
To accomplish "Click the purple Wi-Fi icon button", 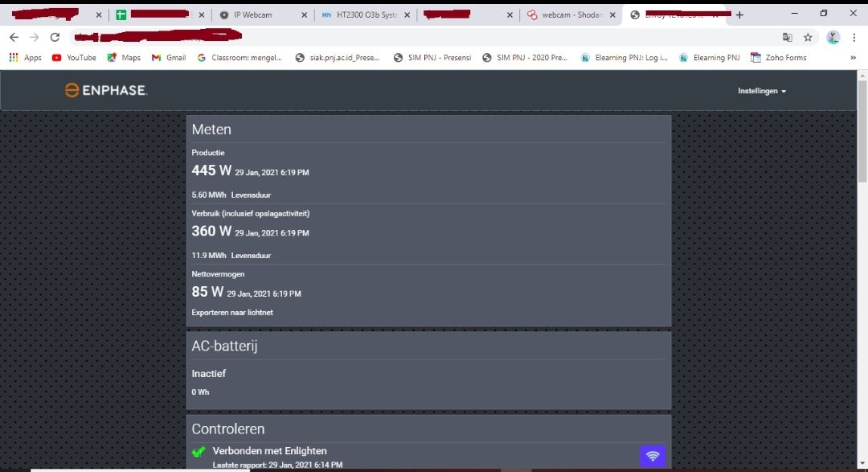I will [653, 456].
